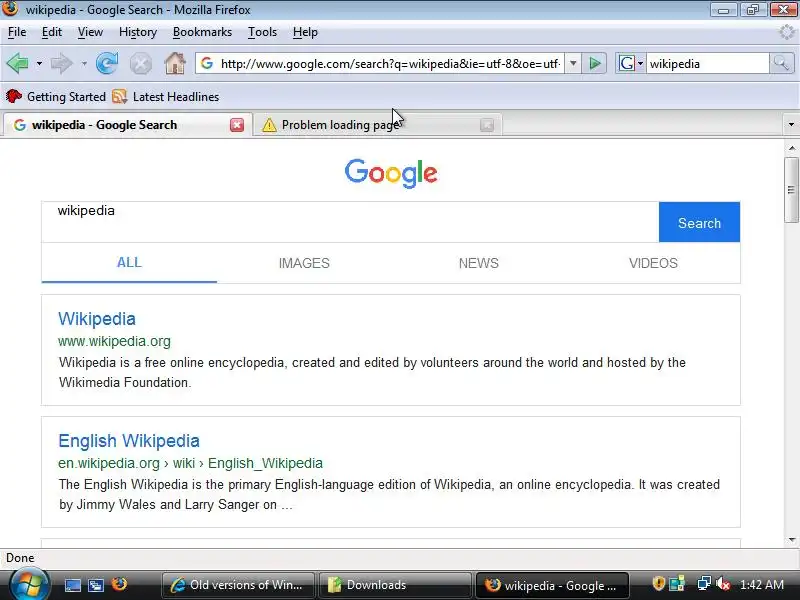Click the green Go arrow beside address bar
Image resolution: width=800 pixels, height=600 pixels.
click(594, 64)
